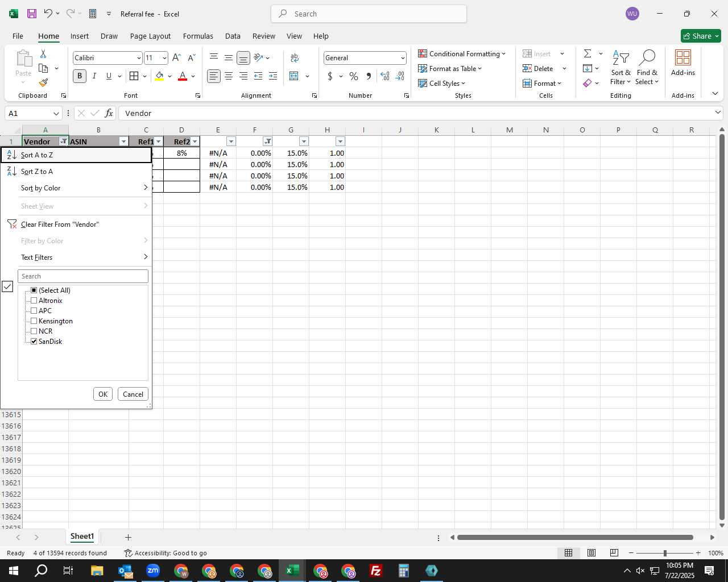This screenshot has width=728, height=582.
Task: Click the Undo arrow icon
Action: pos(48,14)
